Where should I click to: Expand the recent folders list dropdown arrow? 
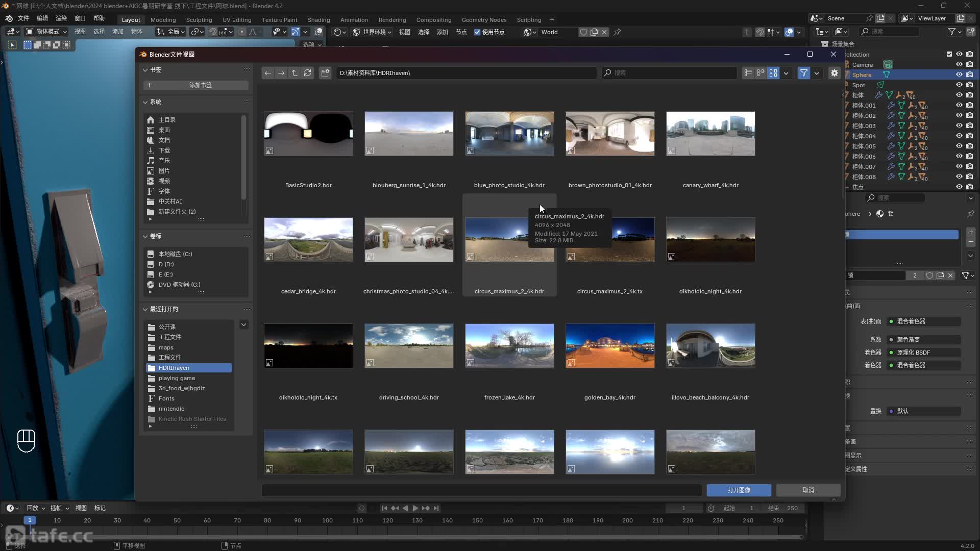pyautogui.click(x=244, y=325)
